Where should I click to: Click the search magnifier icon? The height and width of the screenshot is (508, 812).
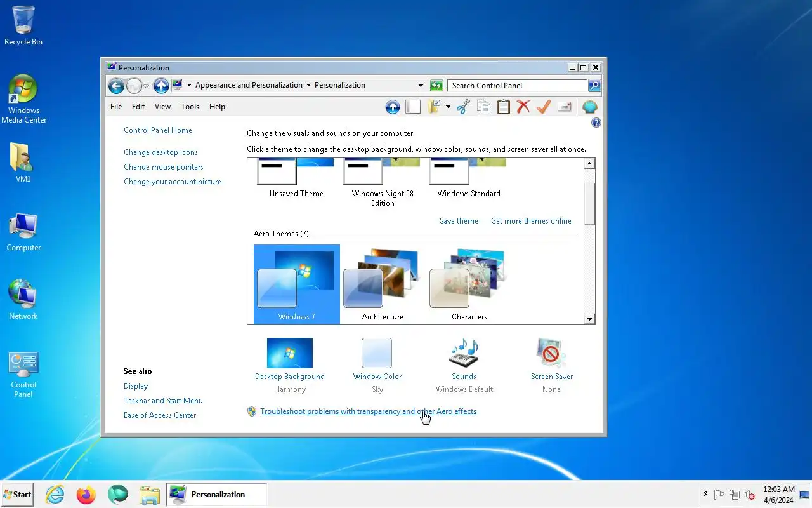click(594, 86)
